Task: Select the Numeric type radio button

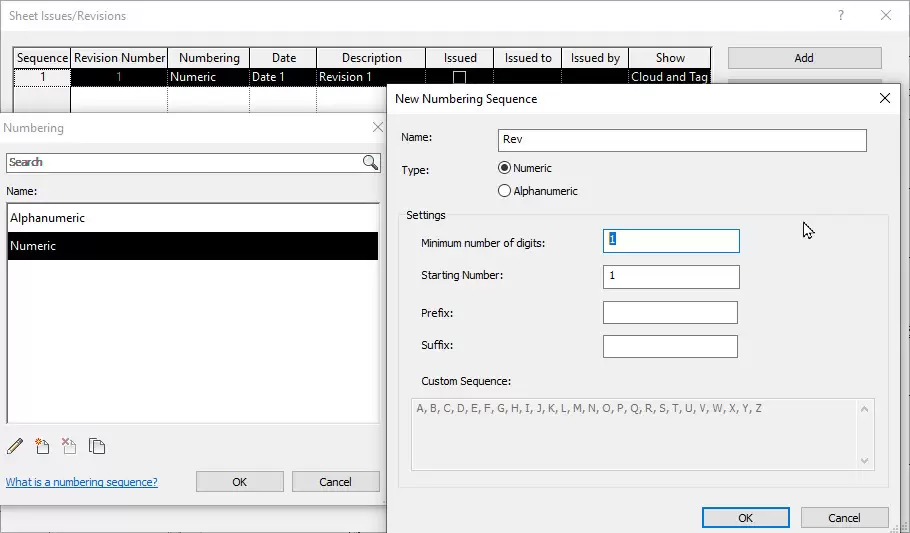Action: 505,168
